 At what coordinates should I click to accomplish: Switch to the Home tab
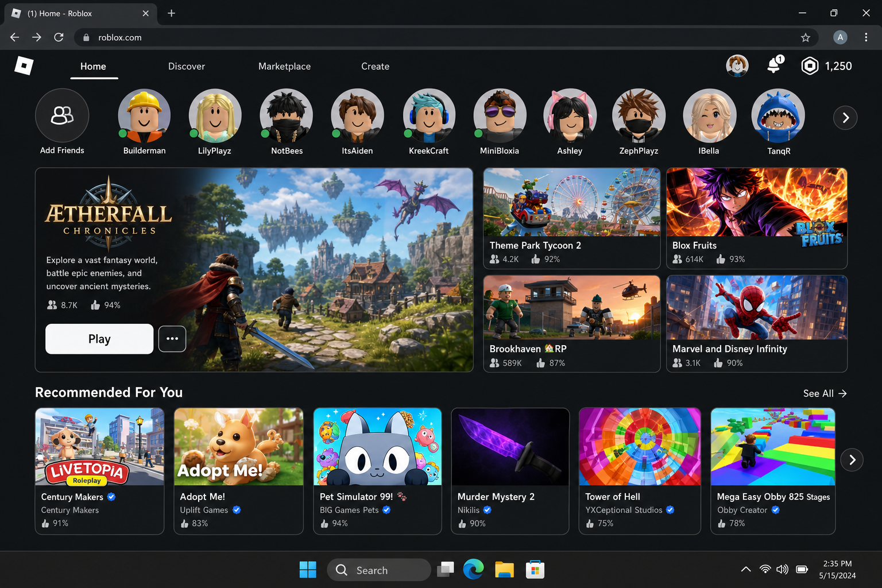93,67
